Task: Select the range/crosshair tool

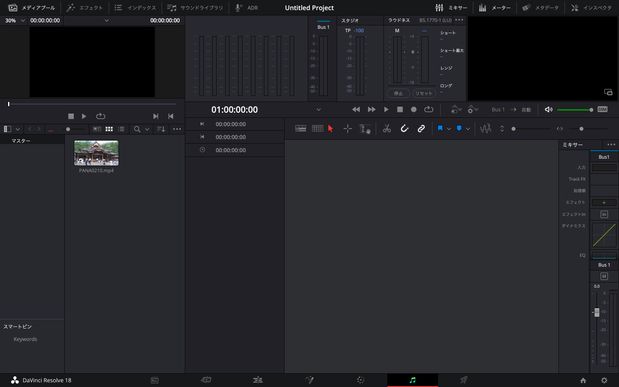Action: click(347, 129)
